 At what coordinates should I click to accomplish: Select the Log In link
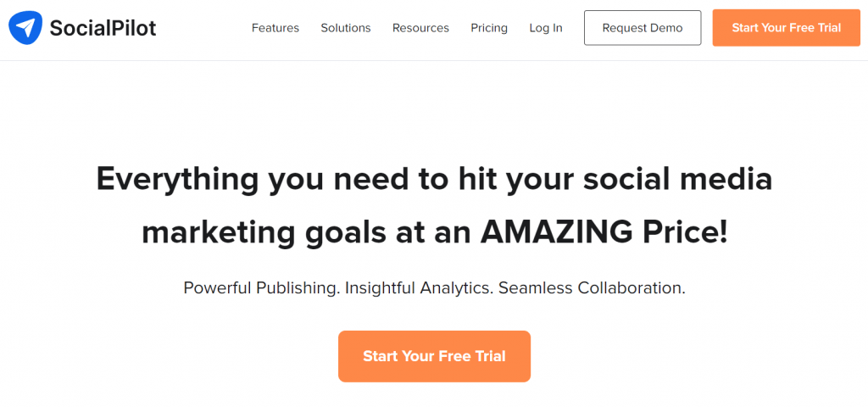(546, 28)
